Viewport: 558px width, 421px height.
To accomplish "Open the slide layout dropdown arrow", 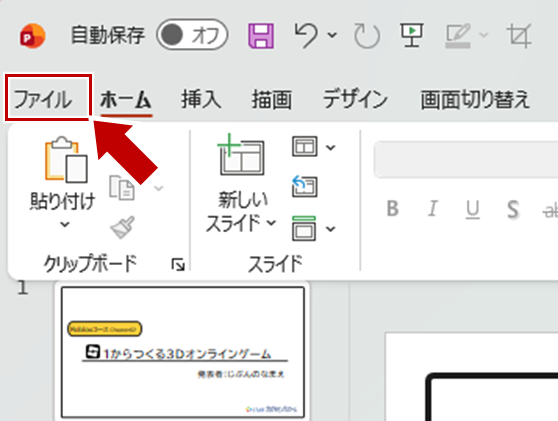I will coord(331,147).
